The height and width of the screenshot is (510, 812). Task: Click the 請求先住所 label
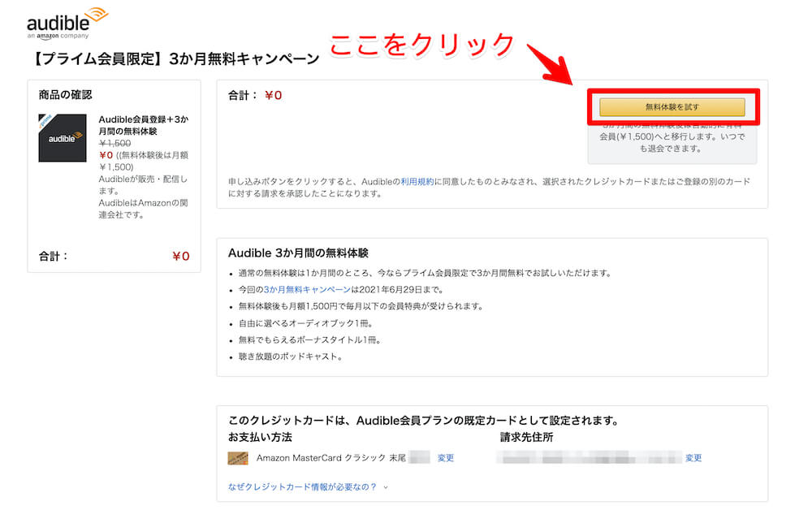point(527,438)
